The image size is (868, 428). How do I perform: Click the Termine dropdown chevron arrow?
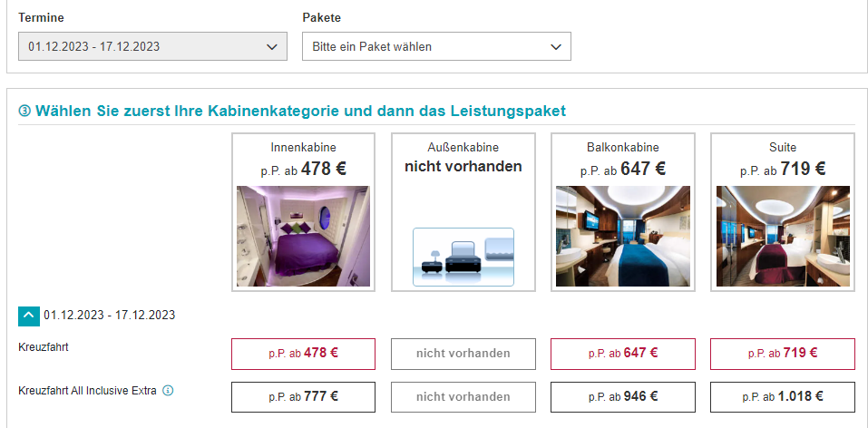272,47
